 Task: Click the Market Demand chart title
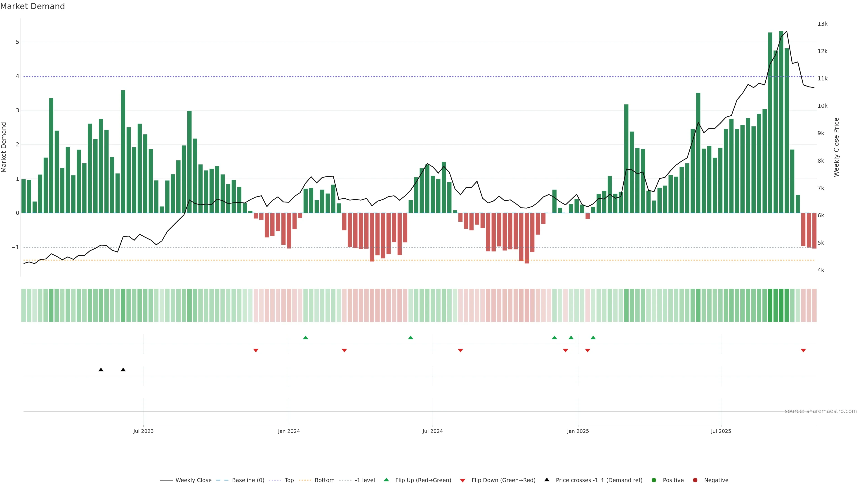32,6
